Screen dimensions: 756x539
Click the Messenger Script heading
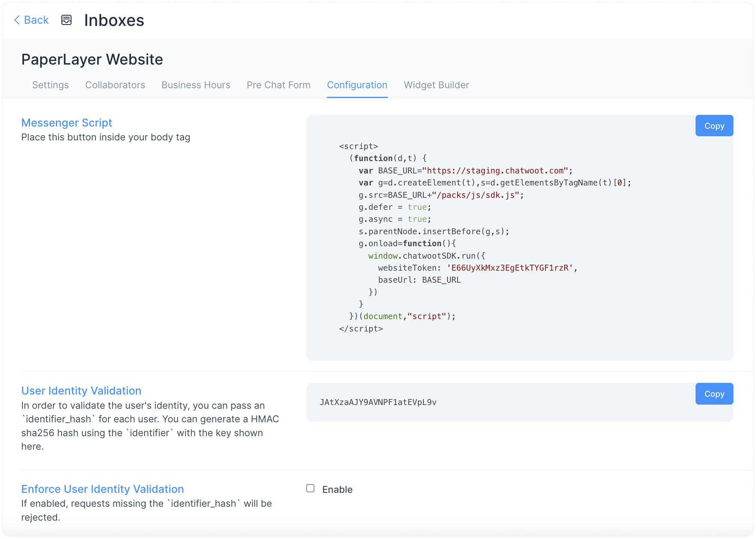66,123
